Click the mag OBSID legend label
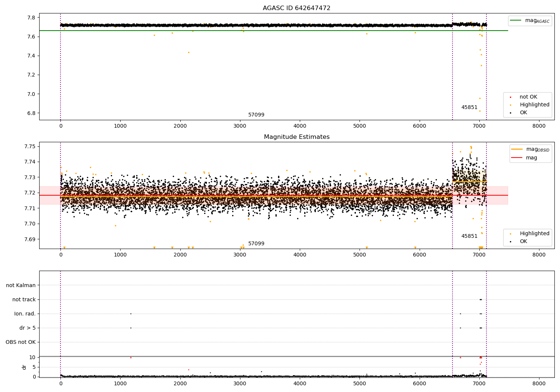560x392 pixels. pyautogui.click(x=538, y=149)
